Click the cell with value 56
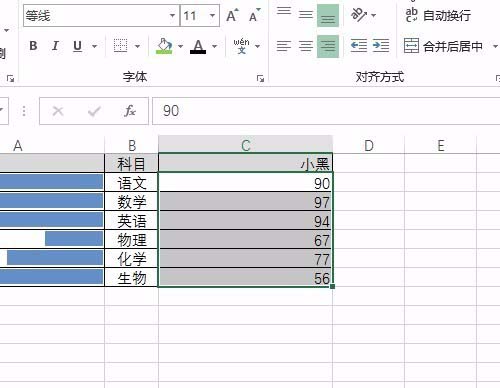Viewport: 500px width, 388px height. coord(246,277)
